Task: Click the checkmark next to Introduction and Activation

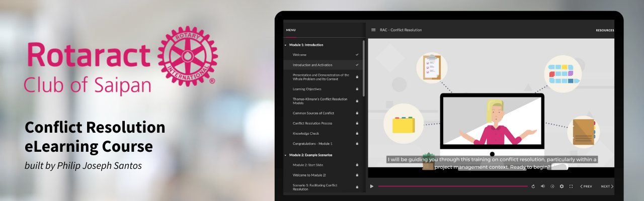Action: [357, 65]
